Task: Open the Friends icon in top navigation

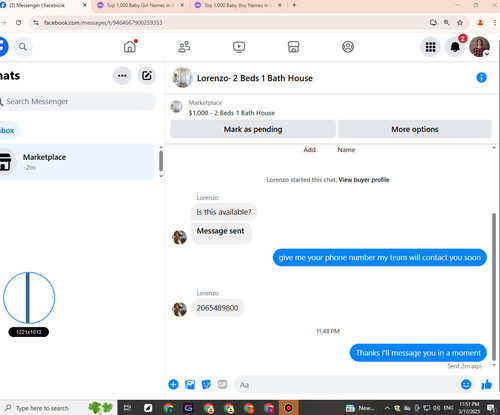Action: pyautogui.click(x=184, y=47)
